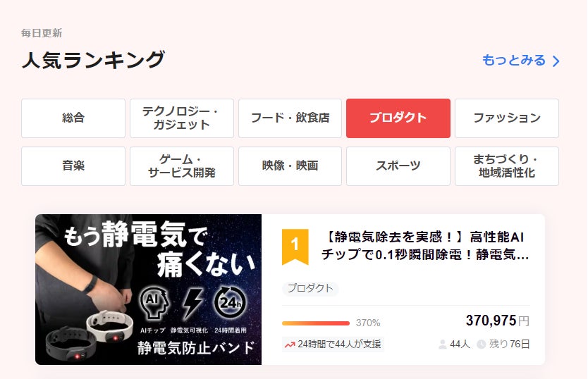Image resolution: width=588 pixels, height=379 pixels.
Task: Switch to the ファッション tab
Action: [507, 118]
